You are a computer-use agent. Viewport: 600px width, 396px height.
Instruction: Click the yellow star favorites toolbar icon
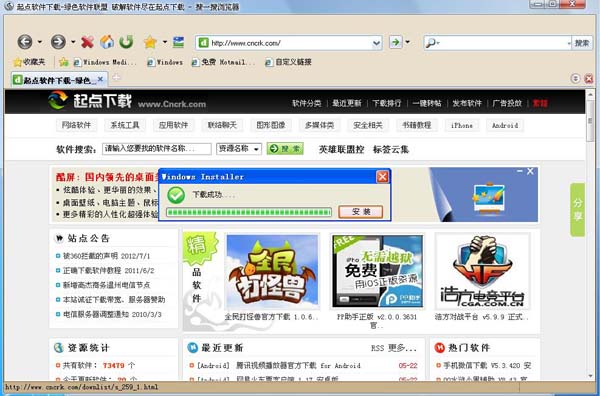click(x=150, y=42)
